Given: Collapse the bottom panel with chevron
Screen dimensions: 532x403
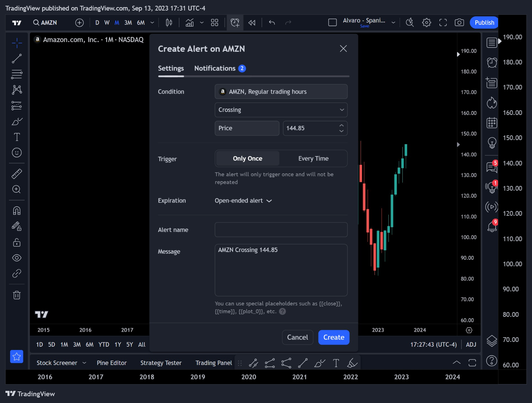Looking at the screenshot, I should click(457, 363).
